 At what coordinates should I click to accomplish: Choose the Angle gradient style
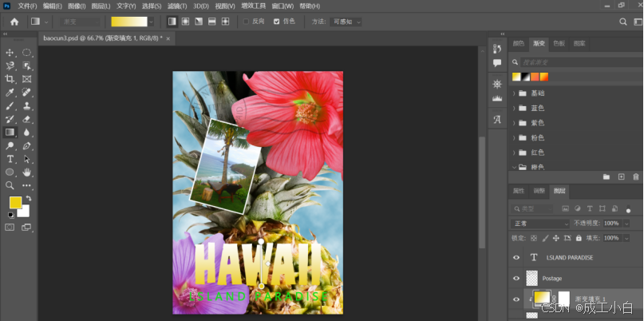199,22
